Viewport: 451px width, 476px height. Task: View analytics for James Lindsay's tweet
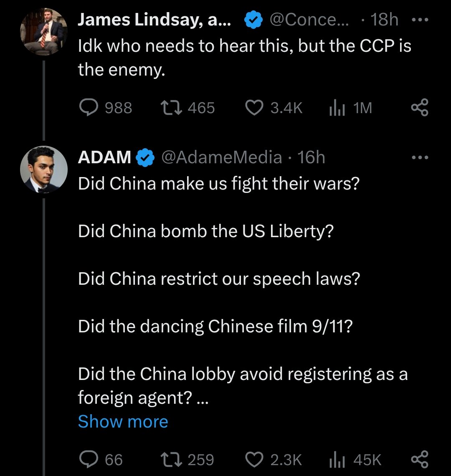tap(336, 108)
